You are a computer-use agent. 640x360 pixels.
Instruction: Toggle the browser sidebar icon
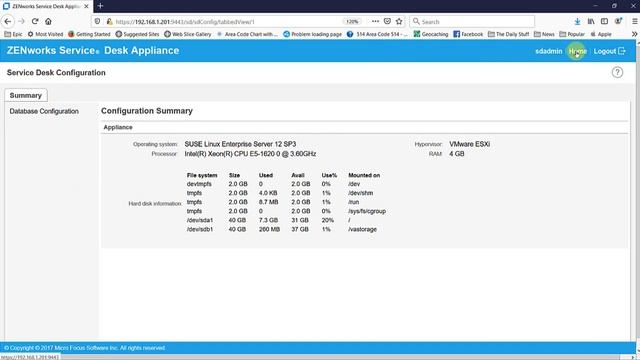click(x=604, y=21)
